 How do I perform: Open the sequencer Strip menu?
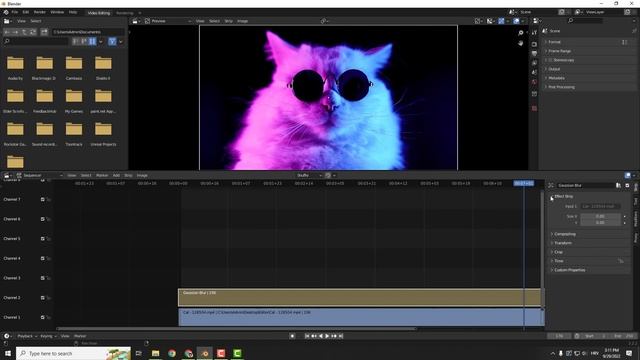128,176
